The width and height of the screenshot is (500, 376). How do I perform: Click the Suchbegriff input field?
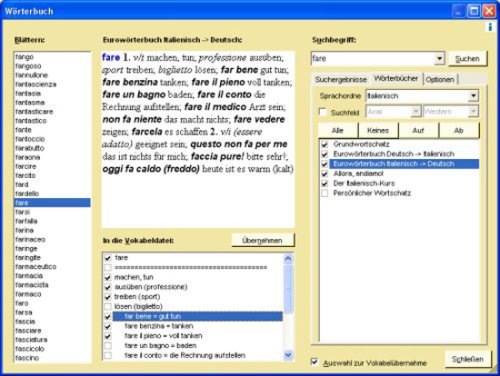[x=373, y=59]
